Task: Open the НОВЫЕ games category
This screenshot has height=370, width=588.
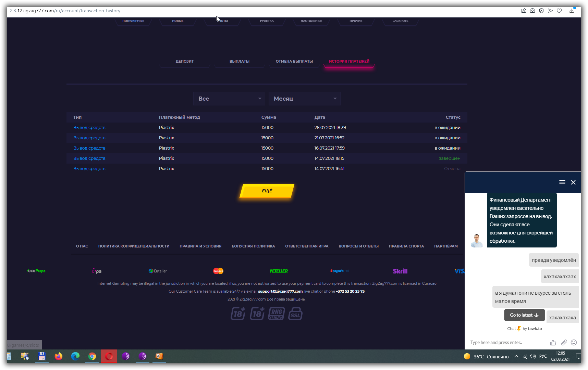Action: point(178,21)
